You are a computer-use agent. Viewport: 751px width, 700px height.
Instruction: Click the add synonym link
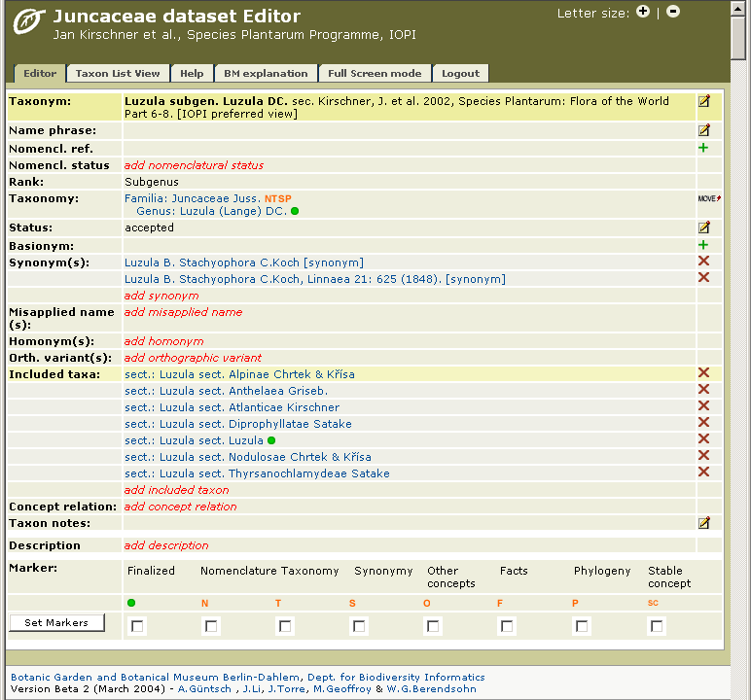161,296
